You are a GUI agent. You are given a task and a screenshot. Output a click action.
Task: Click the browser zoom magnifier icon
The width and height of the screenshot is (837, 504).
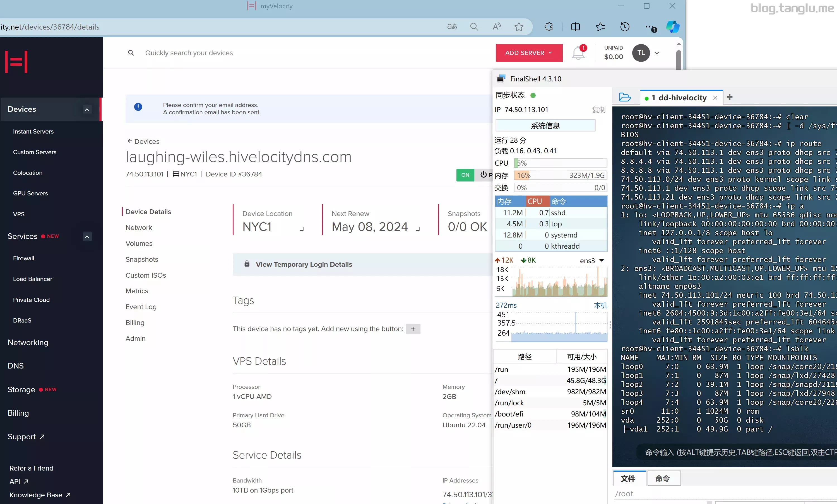click(x=474, y=27)
